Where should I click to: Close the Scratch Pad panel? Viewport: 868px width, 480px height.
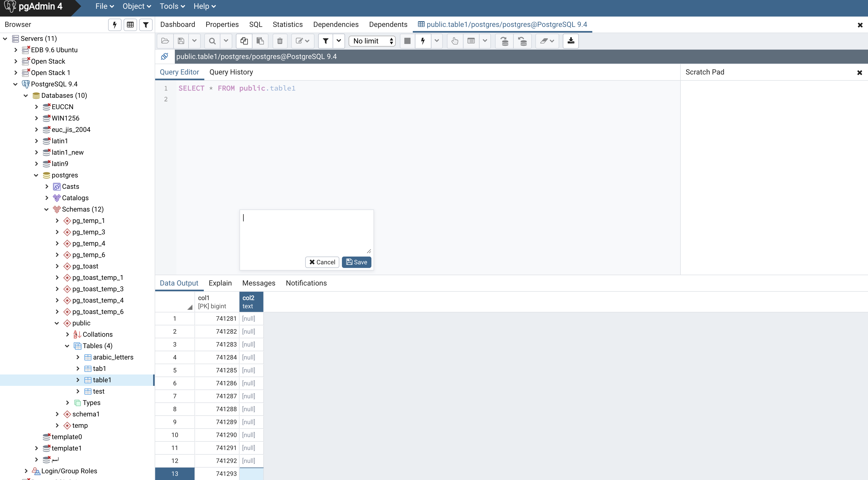(x=859, y=72)
